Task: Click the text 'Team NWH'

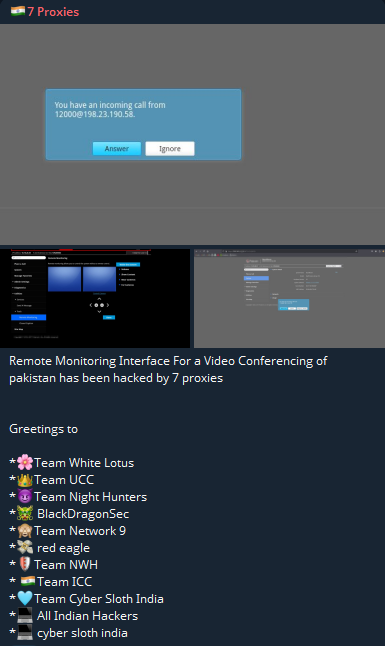Action: pos(66,564)
